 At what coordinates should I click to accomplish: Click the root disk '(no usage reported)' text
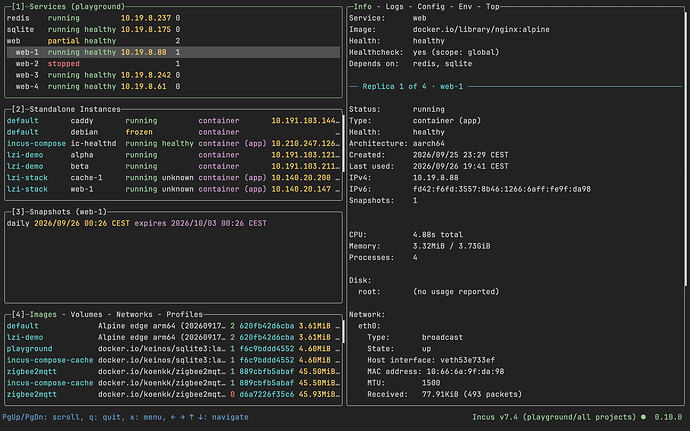point(456,291)
